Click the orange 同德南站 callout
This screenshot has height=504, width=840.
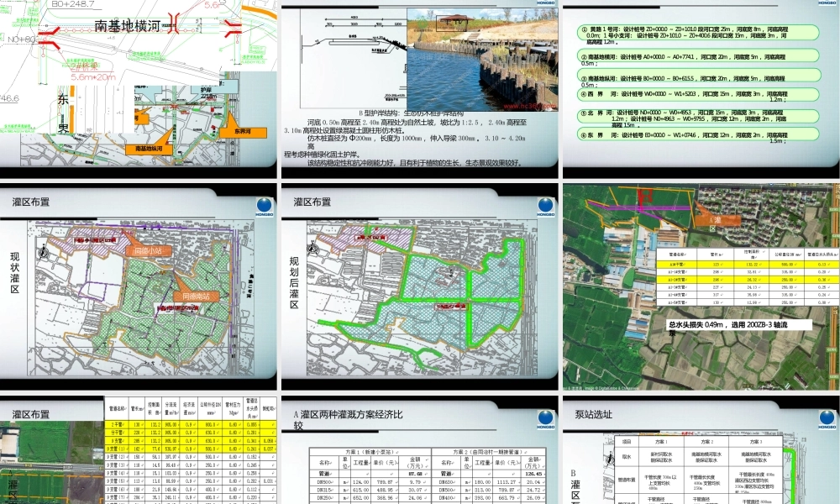pos(196,297)
